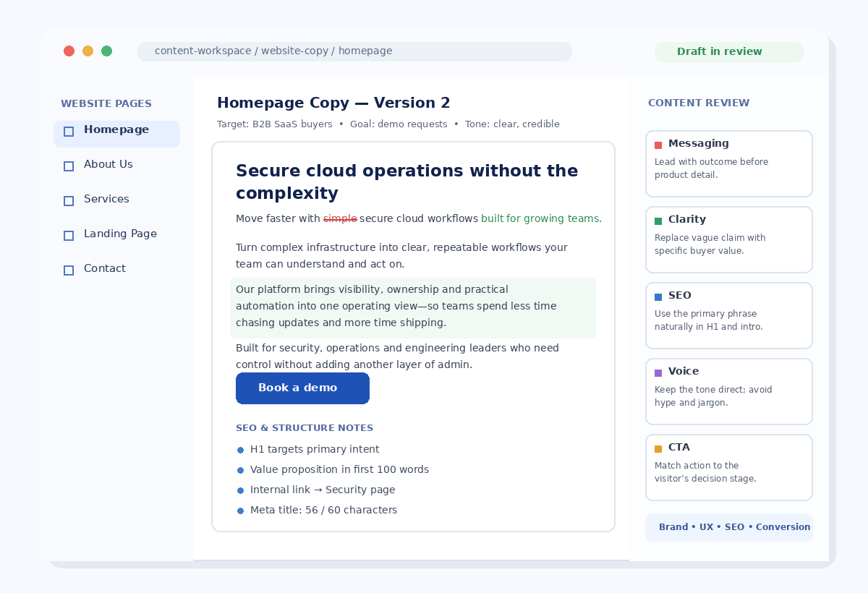Tick the Homepage checkbox square
Screen dimensions: 868x593
click(x=69, y=132)
